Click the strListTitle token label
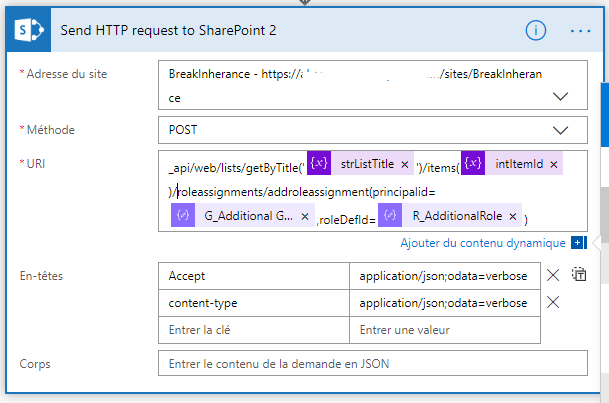This screenshot has width=609, height=403. click(367, 164)
